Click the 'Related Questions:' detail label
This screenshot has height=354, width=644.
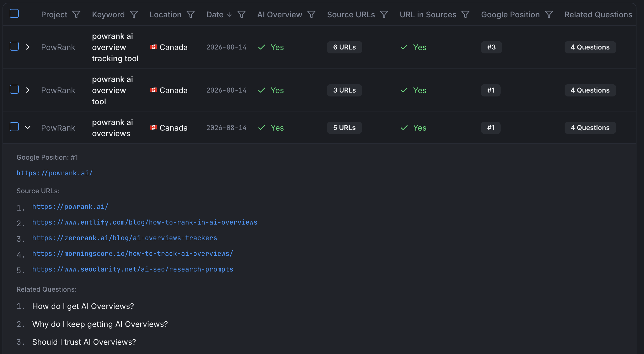click(46, 289)
